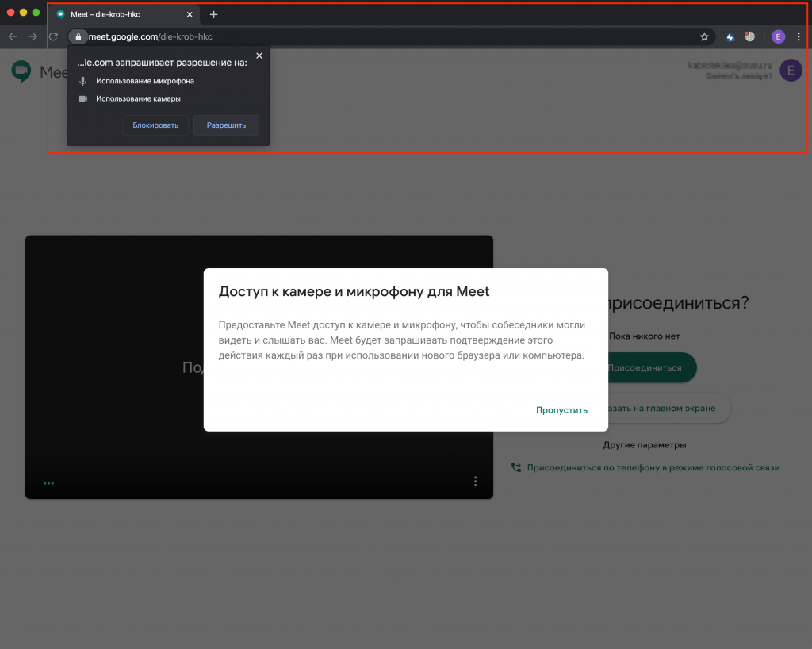The height and width of the screenshot is (649, 812).
Task: Click the microphone icon in permission popup
Action: [x=82, y=81]
